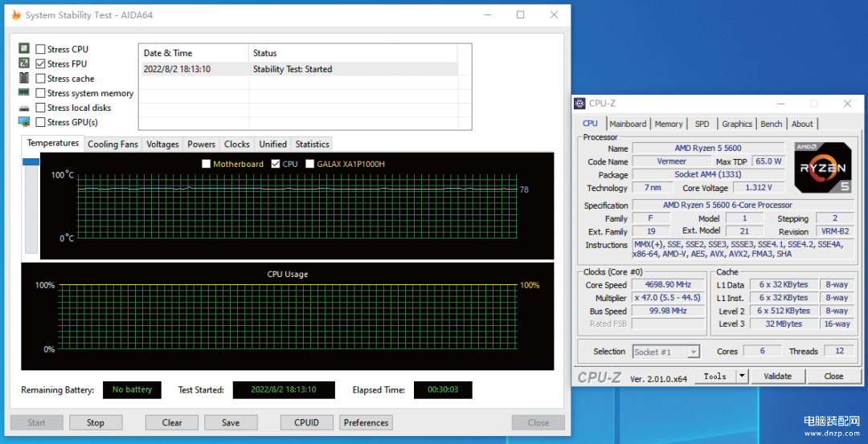The width and height of the screenshot is (868, 444).
Task: Click the Threads value 12
Action: [x=840, y=351]
